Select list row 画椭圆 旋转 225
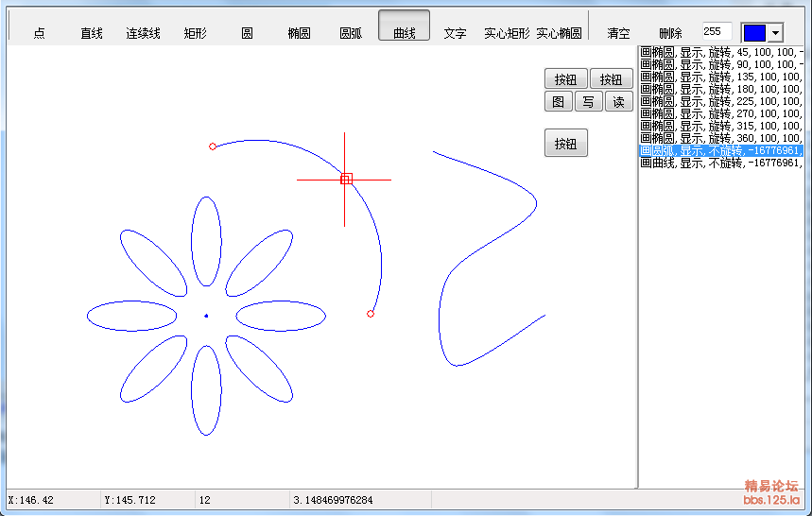Screen dimensions: 812x516 coord(721,101)
